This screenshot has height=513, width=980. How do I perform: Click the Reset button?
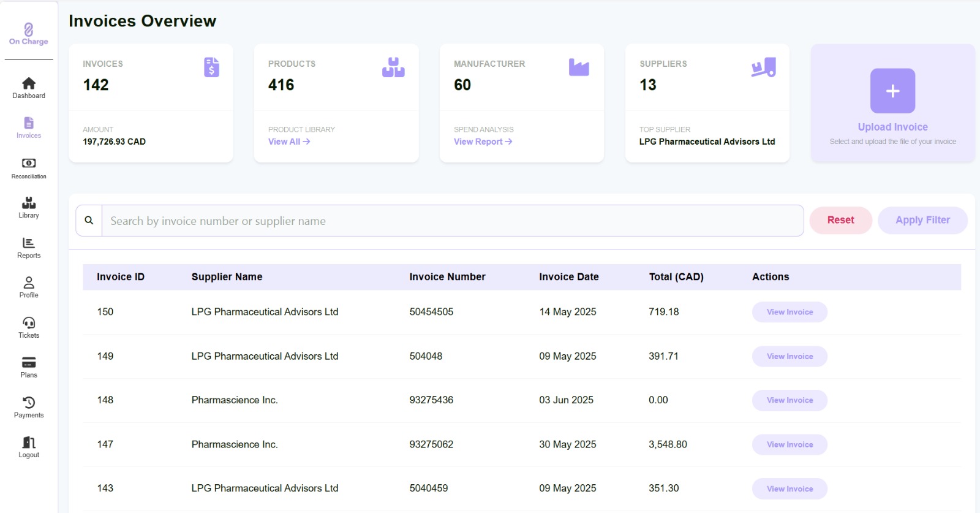841,220
